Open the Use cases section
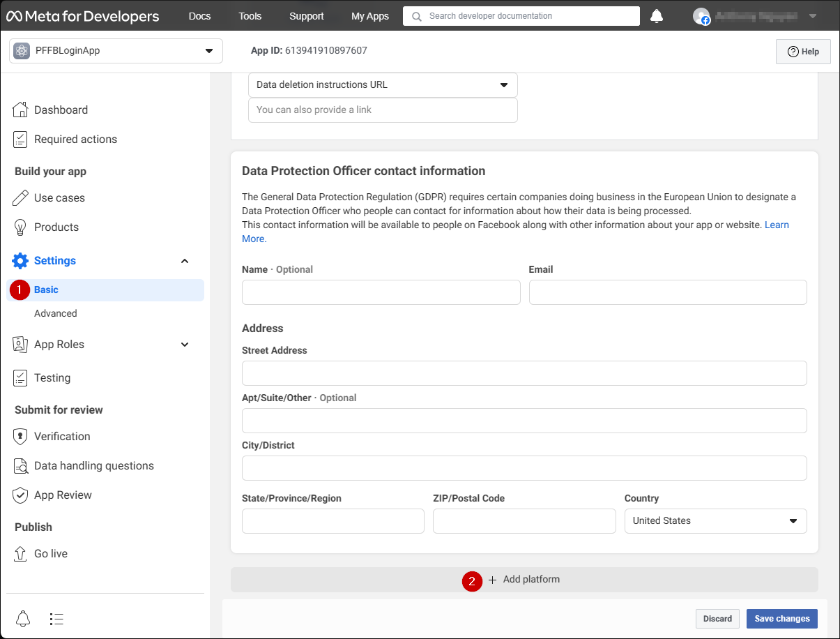The height and width of the screenshot is (639, 840). [x=58, y=197]
